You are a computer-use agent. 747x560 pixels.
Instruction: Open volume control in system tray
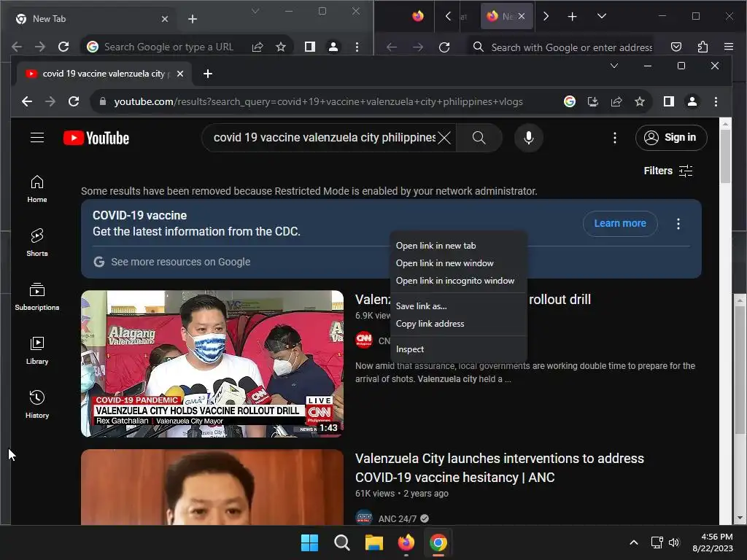(673, 542)
